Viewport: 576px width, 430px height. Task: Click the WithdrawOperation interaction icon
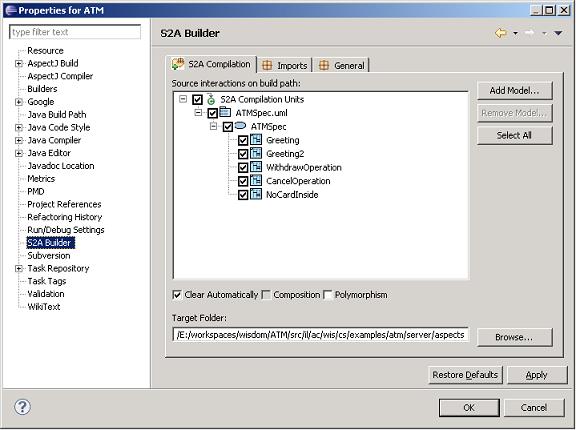[x=256, y=167]
